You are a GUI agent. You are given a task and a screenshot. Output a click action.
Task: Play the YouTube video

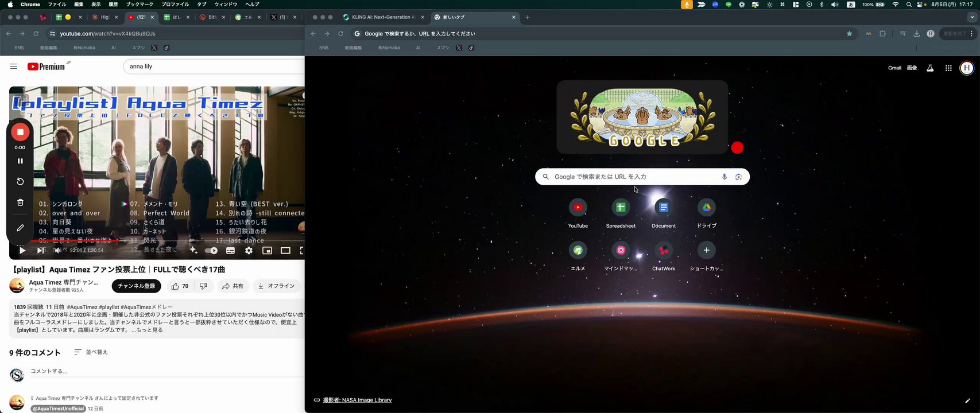click(x=22, y=251)
